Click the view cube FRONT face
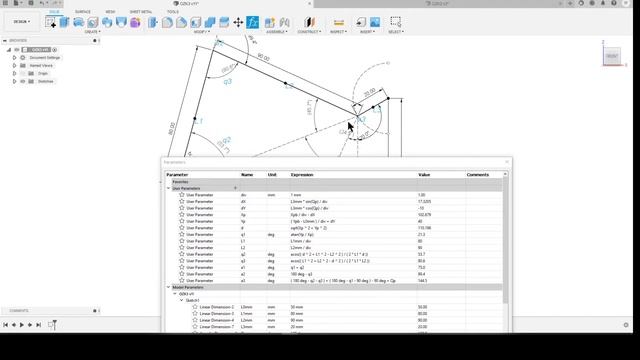Image resolution: width=640 pixels, height=360 pixels. pos(612,56)
